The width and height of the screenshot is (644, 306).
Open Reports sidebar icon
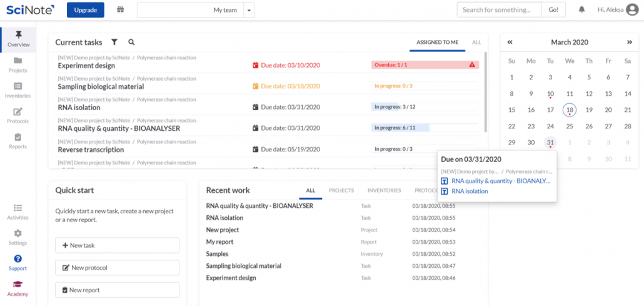pyautogui.click(x=18, y=141)
